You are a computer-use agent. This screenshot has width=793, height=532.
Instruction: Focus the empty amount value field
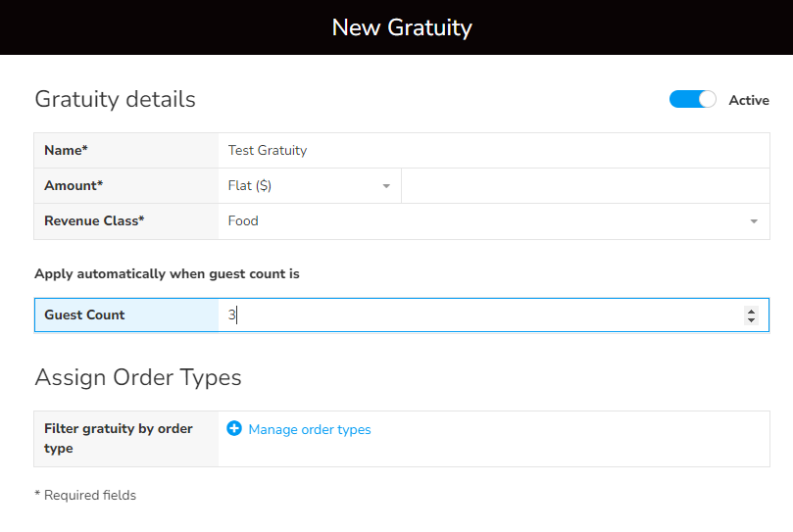pyautogui.click(x=585, y=186)
